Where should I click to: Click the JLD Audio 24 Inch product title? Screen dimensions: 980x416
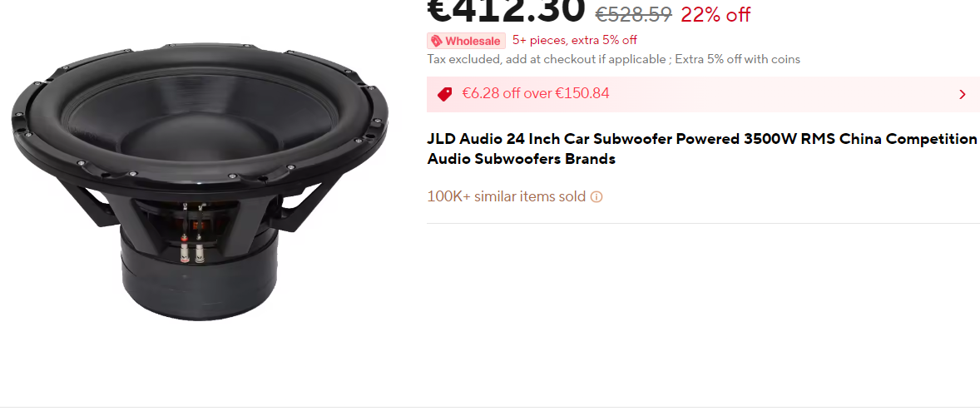(x=702, y=149)
